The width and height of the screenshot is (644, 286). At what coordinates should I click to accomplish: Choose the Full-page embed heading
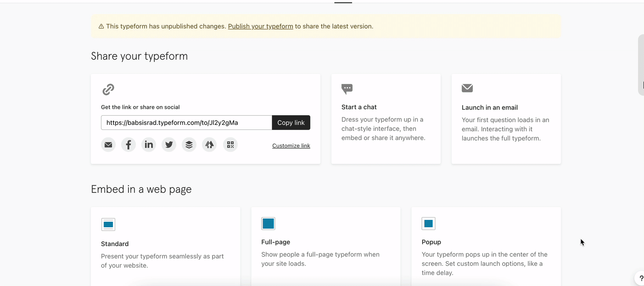click(x=276, y=242)
